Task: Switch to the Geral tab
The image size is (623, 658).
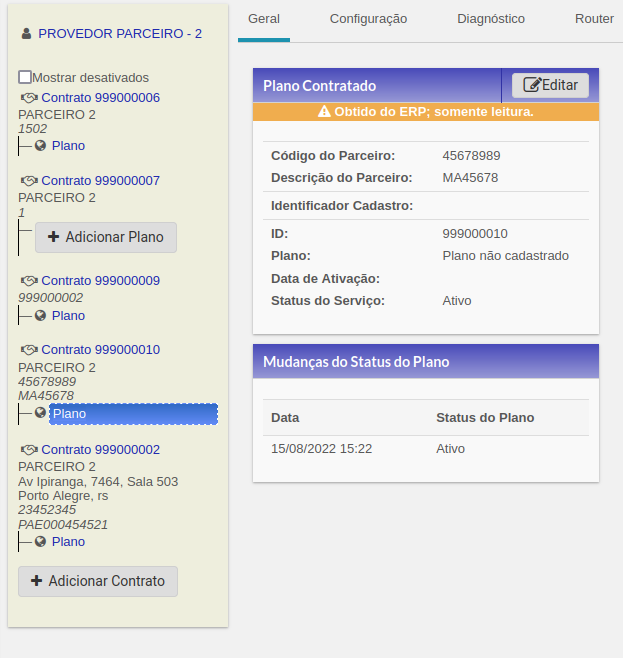Action: pos(264,19)
